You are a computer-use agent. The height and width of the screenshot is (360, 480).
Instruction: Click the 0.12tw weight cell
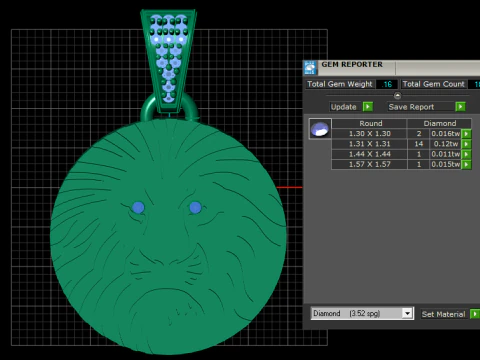[446, 144]
